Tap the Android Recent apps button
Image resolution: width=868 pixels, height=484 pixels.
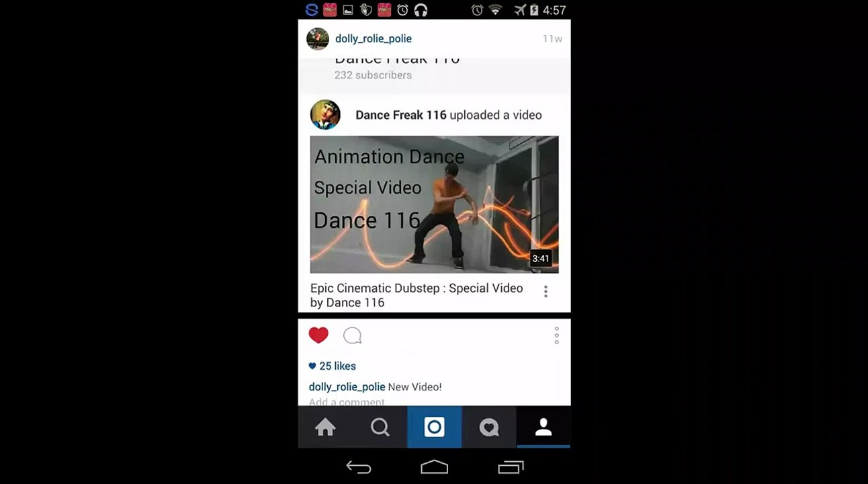tap(511, 467)
